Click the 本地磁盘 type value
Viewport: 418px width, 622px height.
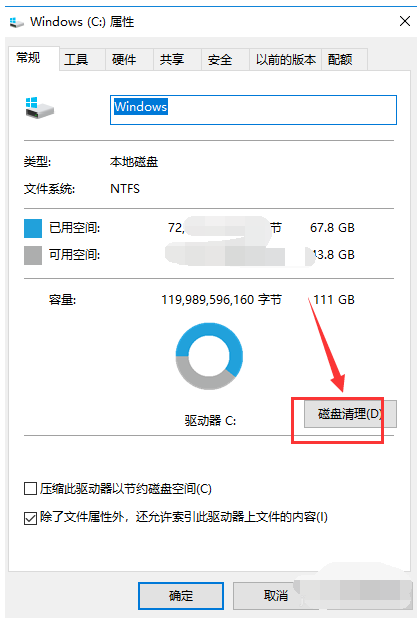134,162
